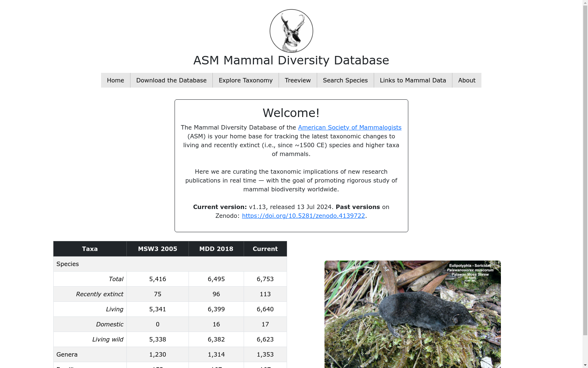Select the Living wild row label
Viewport: 588px width, 368px height.
click(108, 339)
